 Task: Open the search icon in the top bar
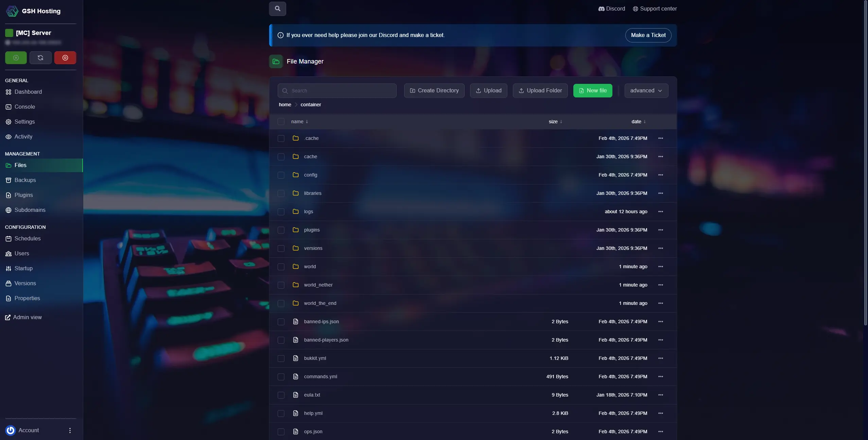[x=278, y=8]
